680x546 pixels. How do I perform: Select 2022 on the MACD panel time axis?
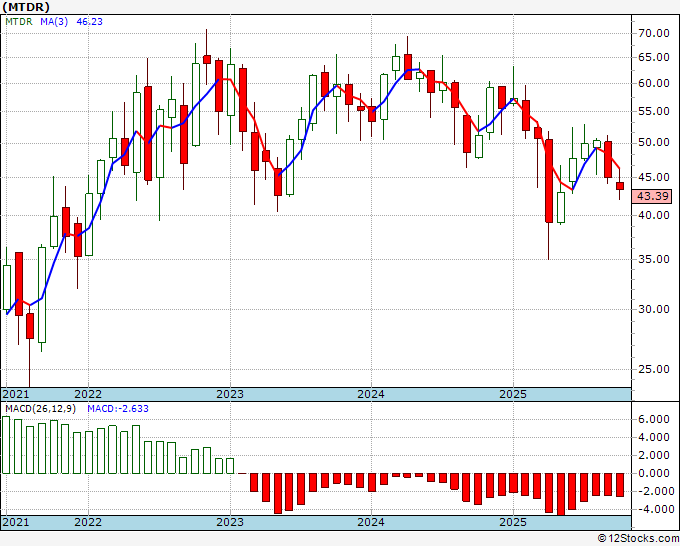coord(88,522)
